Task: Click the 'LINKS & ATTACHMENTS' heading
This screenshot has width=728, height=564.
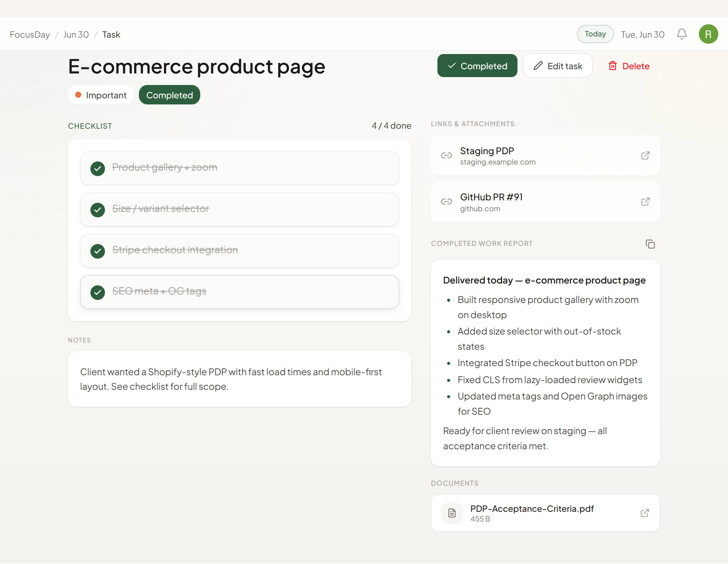Action: pos(473,124)
